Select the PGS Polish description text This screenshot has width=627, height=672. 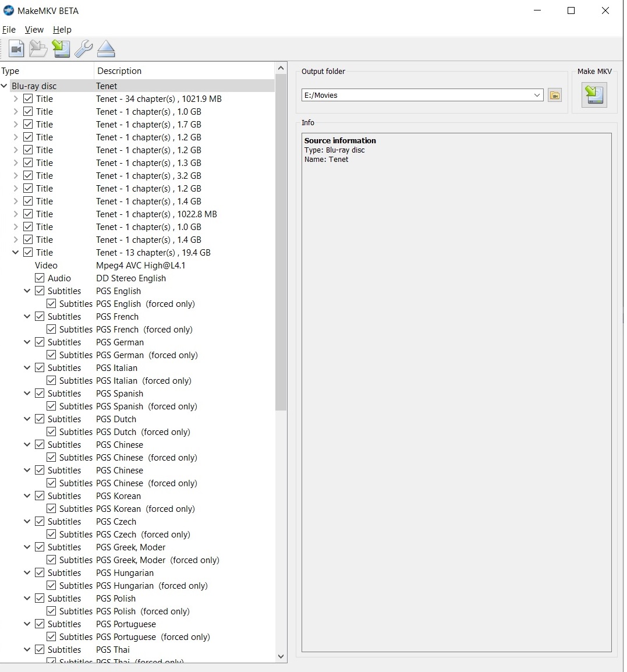coord(116,598)
